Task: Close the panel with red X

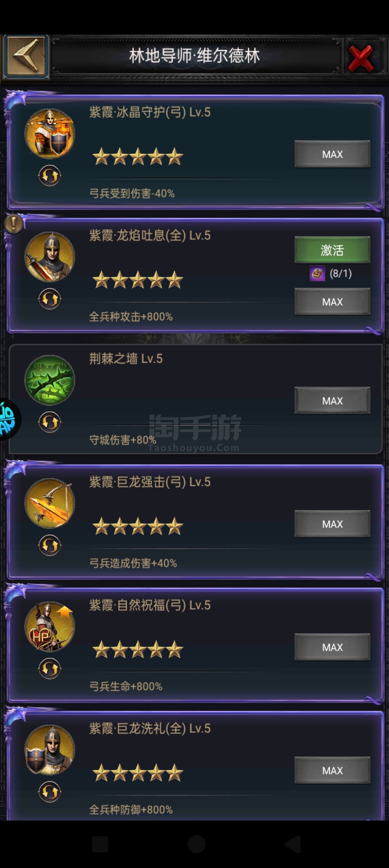Action: 361,58
